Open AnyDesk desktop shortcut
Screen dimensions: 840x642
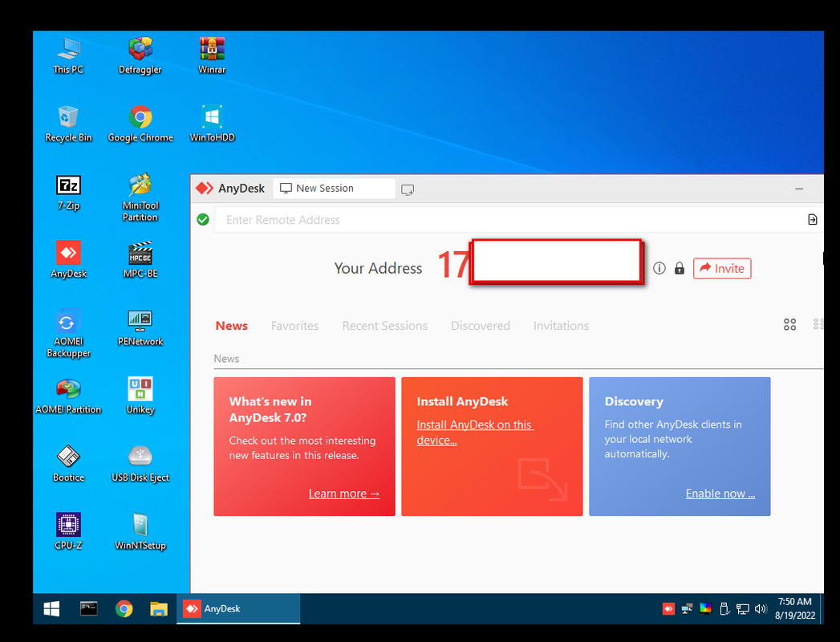[68, 260]
